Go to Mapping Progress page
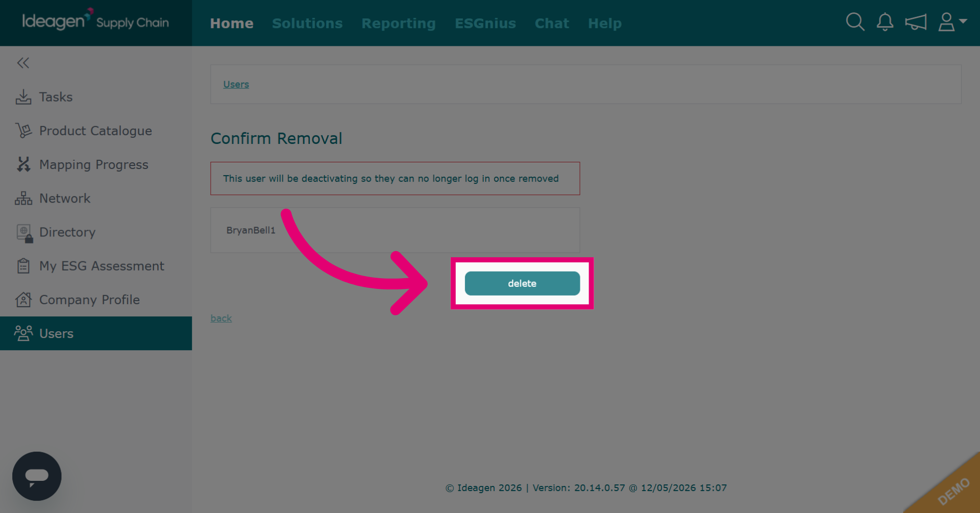The image size is (980, 513). (x=96, y=164)
